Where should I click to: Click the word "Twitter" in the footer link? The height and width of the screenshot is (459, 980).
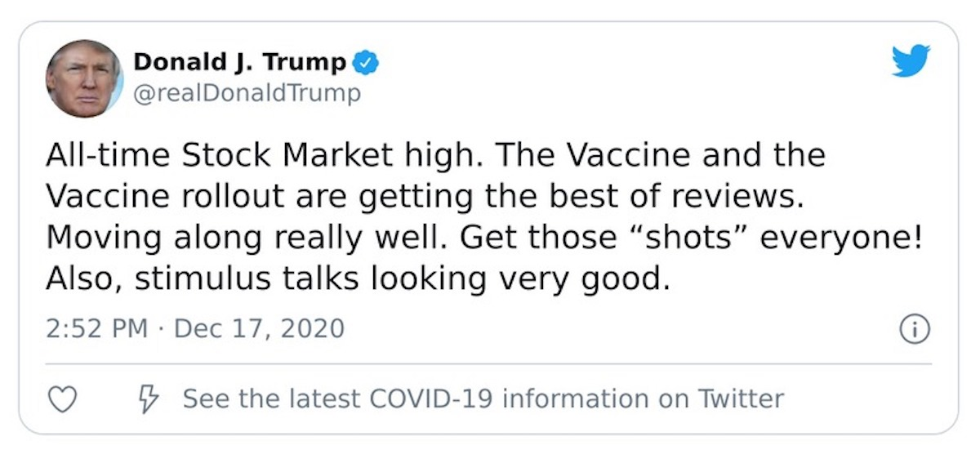(x=740, y=399)
